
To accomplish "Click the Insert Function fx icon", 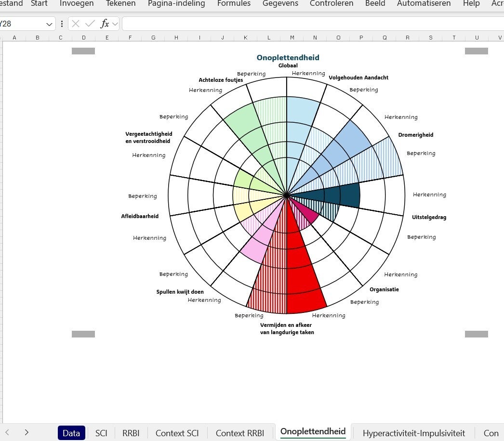I will [x=105, y=24].
